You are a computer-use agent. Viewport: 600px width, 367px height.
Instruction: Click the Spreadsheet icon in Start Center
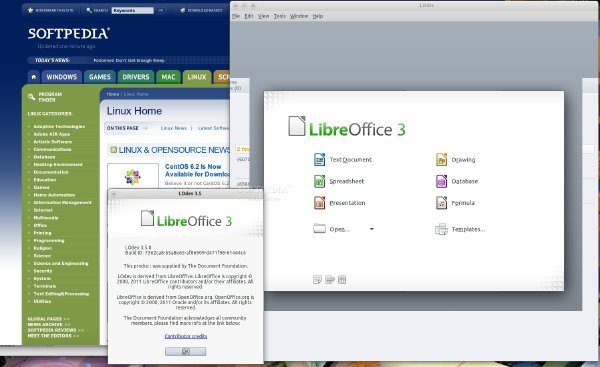[320, 181]
